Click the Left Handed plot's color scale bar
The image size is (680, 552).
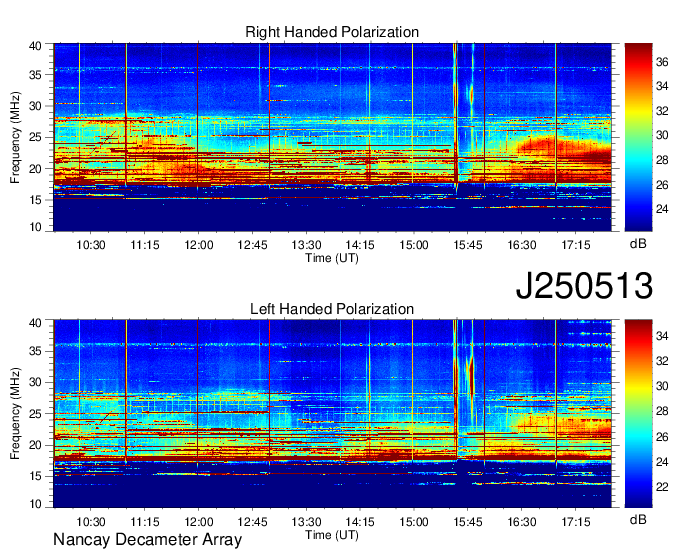(x=638, y=414)
